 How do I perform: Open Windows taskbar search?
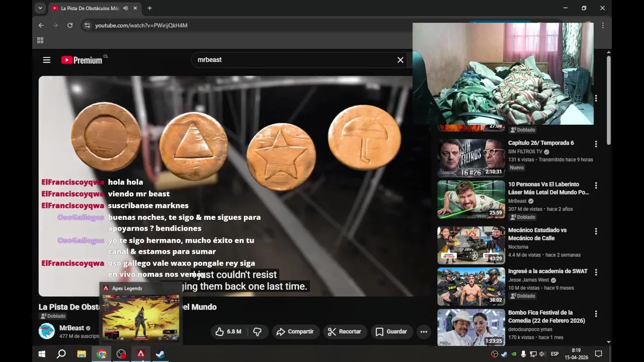click(61, 354)
